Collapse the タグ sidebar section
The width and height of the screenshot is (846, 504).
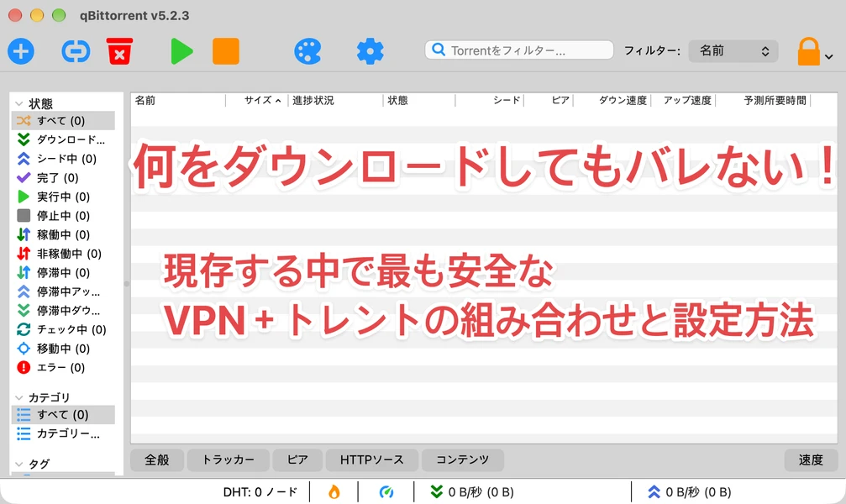18,464
